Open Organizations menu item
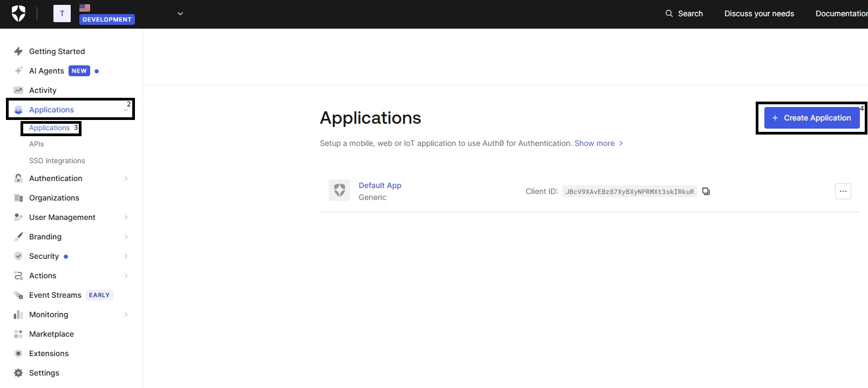This screenshot has height=388, width=868. tap(54, 198)
